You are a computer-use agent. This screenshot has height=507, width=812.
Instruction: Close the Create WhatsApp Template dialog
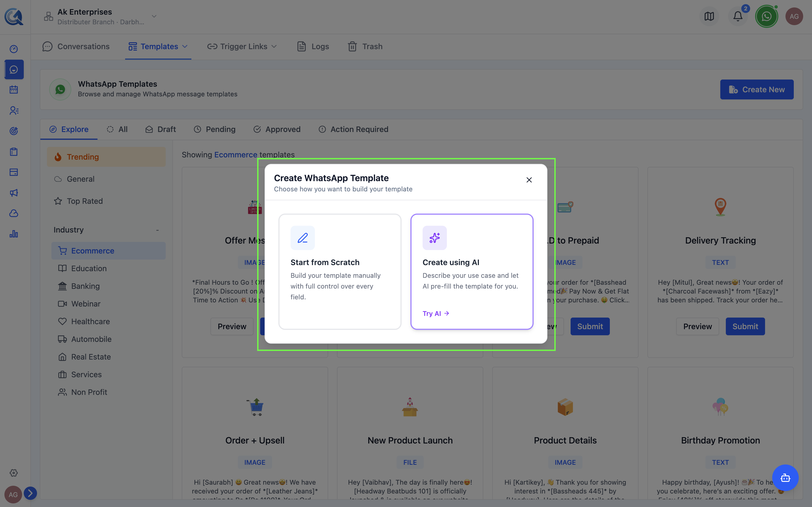point(529,180)
